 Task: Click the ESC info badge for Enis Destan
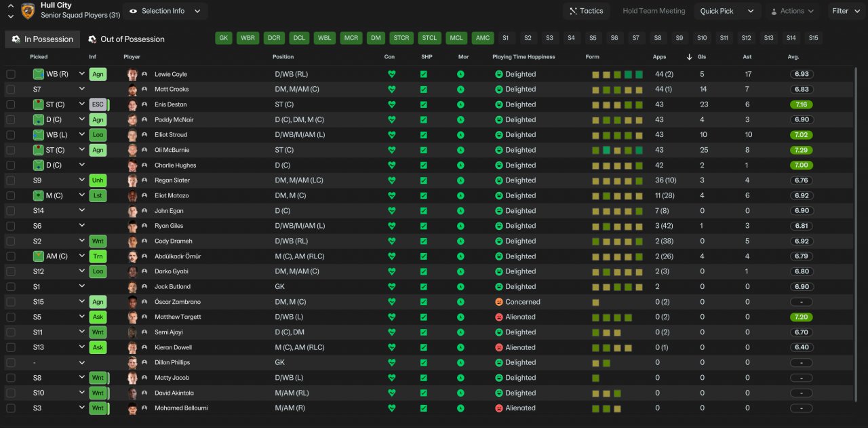[99, 104]
